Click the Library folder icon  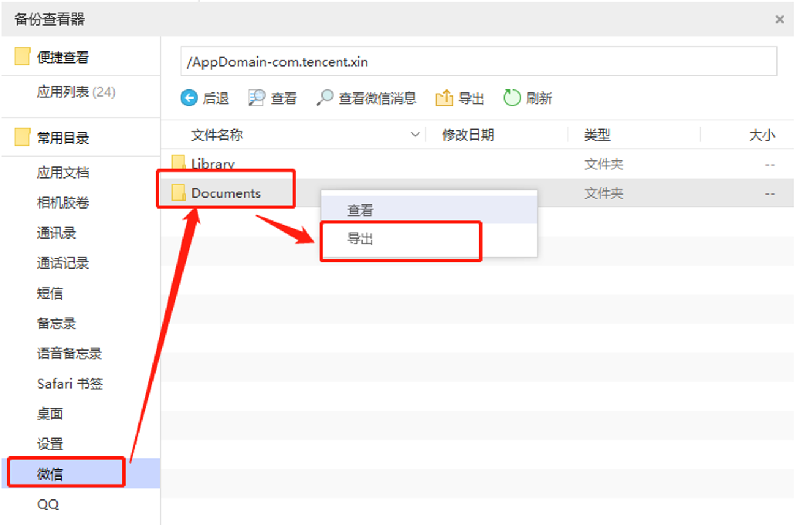pyautogui.click(x=179, y=163)
